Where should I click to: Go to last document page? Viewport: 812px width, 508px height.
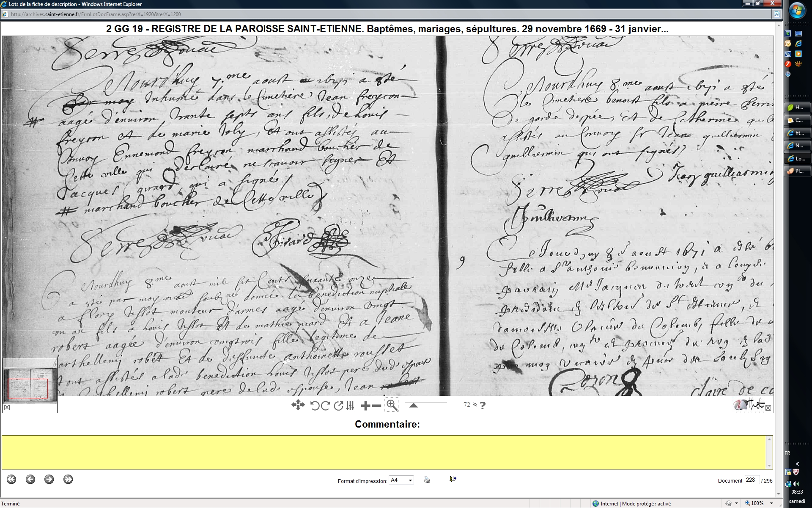68,479
